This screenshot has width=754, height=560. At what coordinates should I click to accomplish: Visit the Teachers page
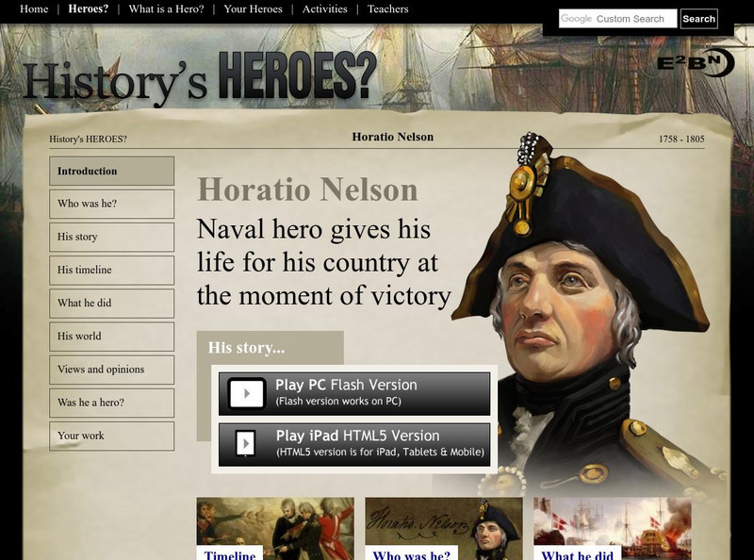point(387,8)
